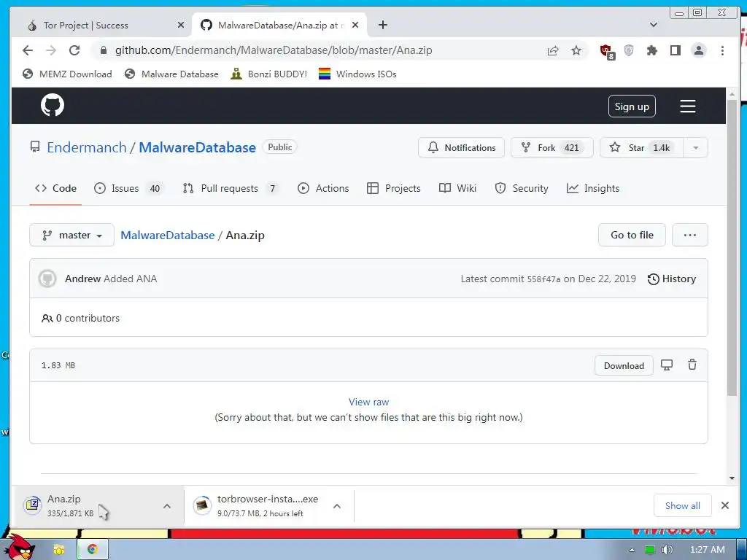Open the Security tab
Screen dimensions: 747x560
(522, 188)
